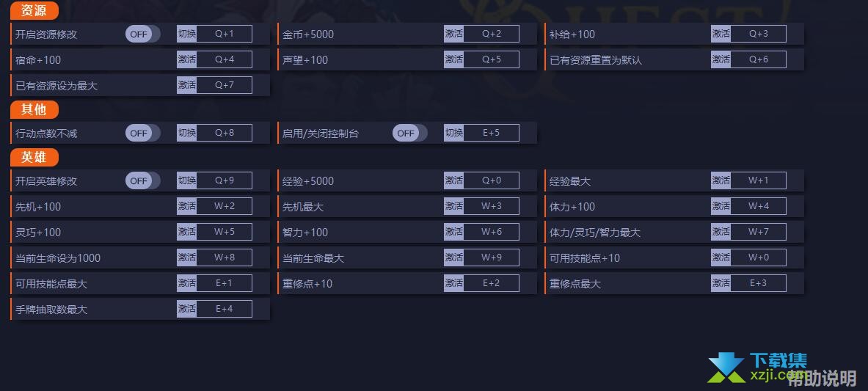Image resolution: width=868 pixels, height=391 pixels.
Task: Click 激活 next to 经验最大
Action: coord(721,180)
